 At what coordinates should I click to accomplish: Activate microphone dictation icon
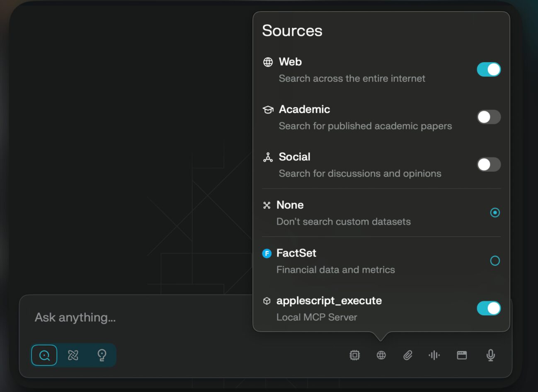pos(490,355)
